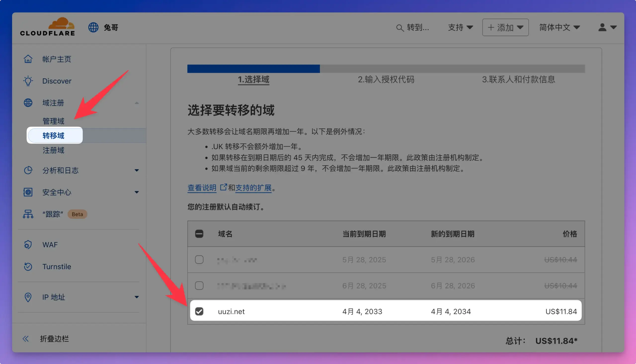Open Turnstile in the sidebar
Viewport: 636px width, 364px height.
click(57, 267)
